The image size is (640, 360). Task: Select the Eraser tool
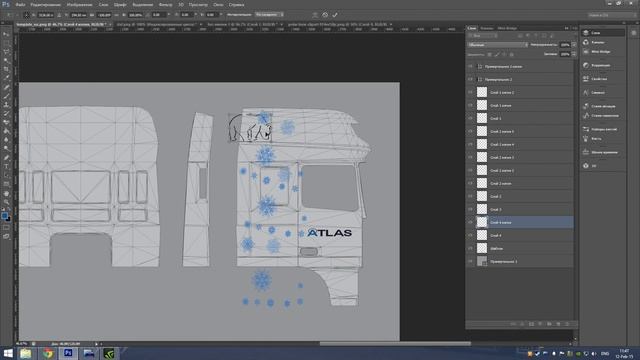tap(6, 122)
